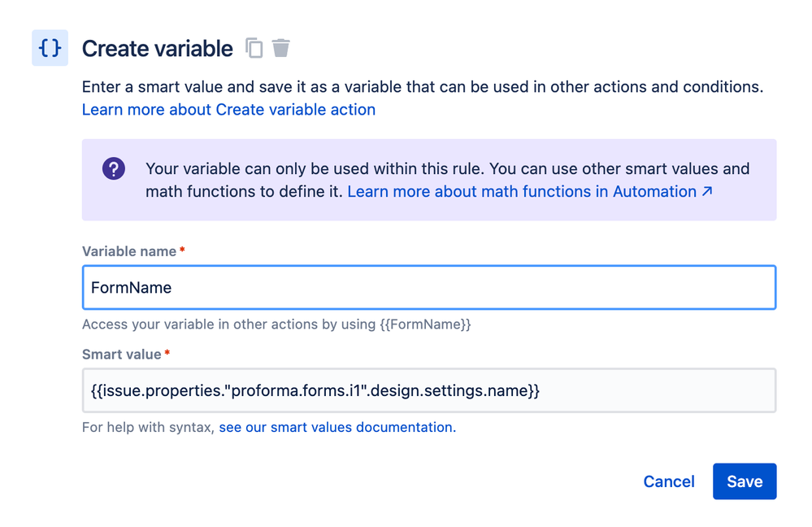This screenshot has height=527, width=812.
Task: Click the Variable name label
Action: [x=129, y=251]
